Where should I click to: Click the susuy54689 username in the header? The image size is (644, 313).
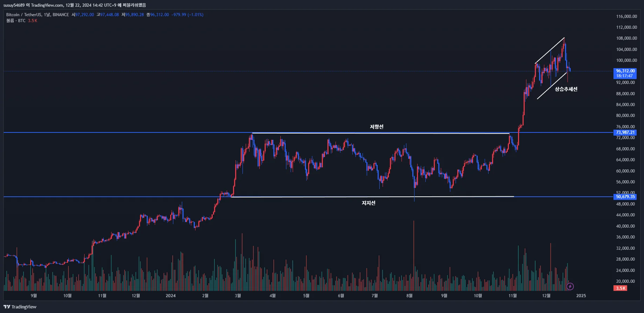tap(14, 5)
